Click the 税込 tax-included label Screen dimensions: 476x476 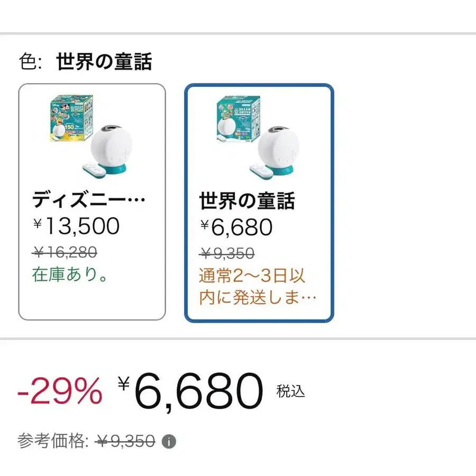pos(292,393)
